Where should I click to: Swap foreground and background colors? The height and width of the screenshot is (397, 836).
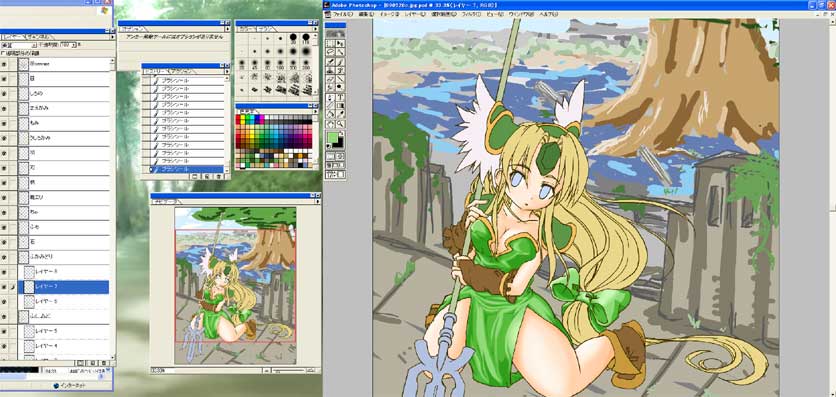[342, 133]
